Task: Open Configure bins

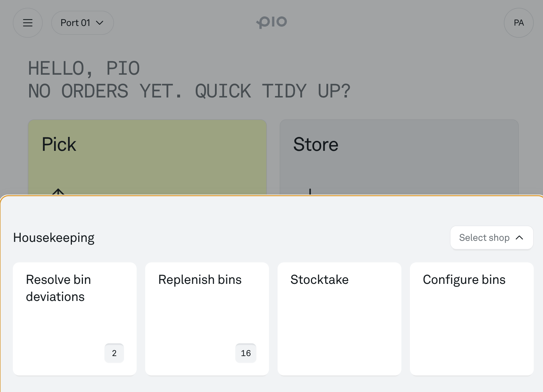Action: pyautogui.click(x=472, y=319)
